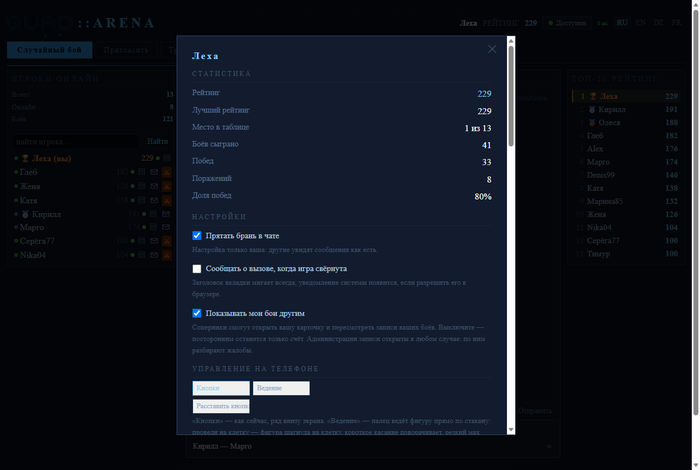The image size is (700, 470).
Task: Select Кнопки phone control mode
Action: point(221,388)
